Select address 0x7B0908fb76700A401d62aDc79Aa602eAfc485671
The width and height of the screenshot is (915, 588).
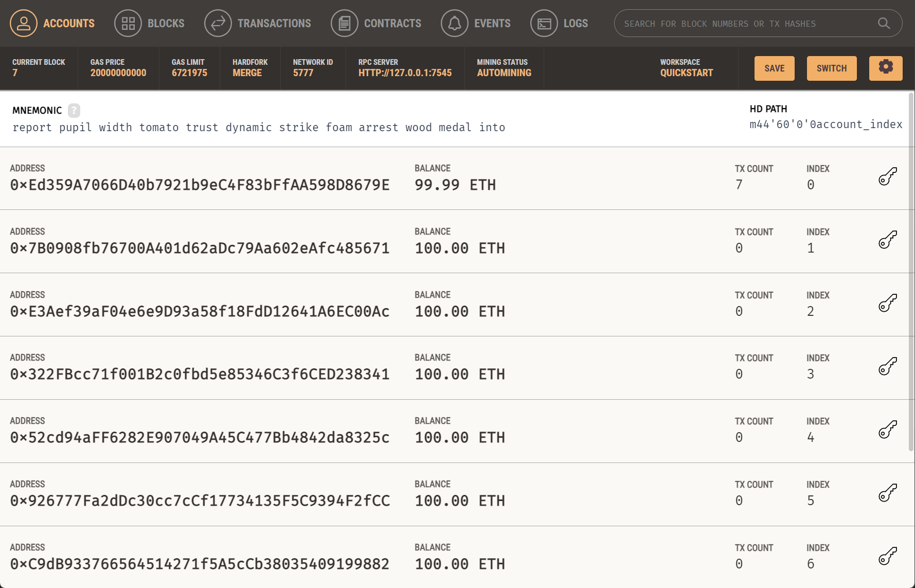(x=200, y=248)
